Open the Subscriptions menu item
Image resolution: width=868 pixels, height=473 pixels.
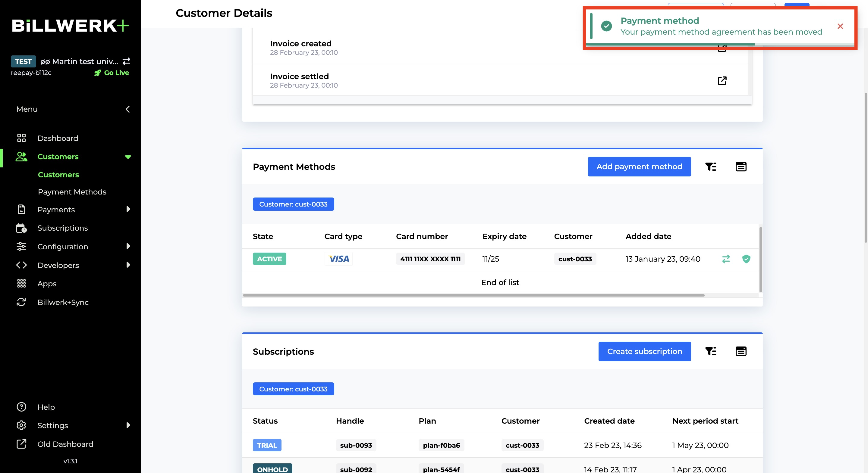pyautogui.click(x=62, y=228)
